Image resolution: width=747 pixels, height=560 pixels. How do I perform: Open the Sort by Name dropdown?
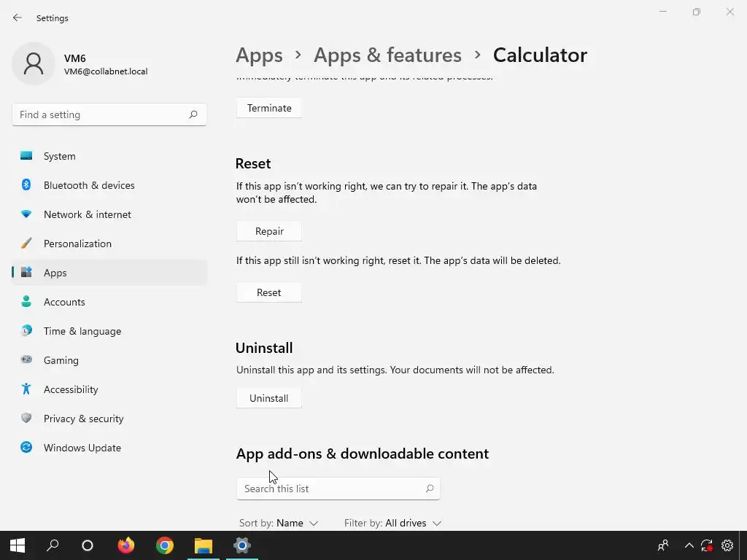279,523
